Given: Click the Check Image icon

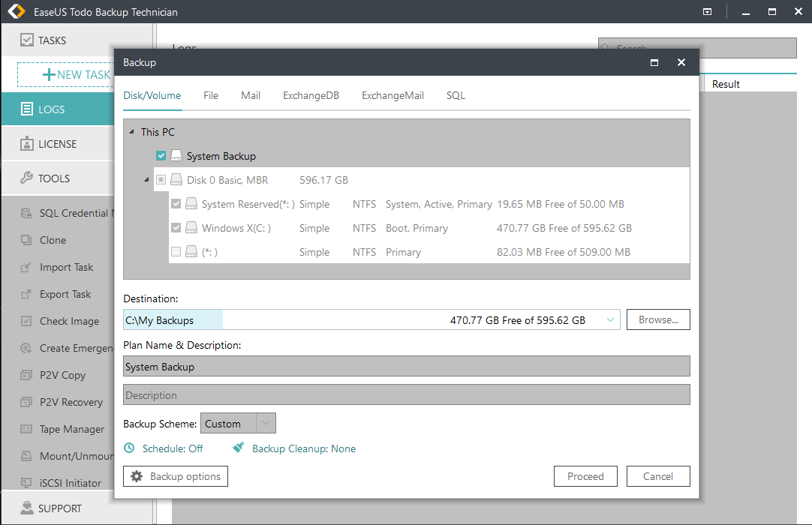Looking at the screenshot, I should click(26, 321).
